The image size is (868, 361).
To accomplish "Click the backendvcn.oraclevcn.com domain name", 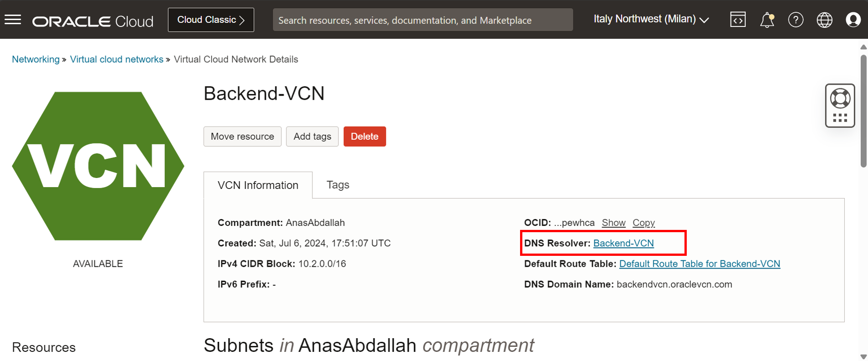I will click(674, 284).
